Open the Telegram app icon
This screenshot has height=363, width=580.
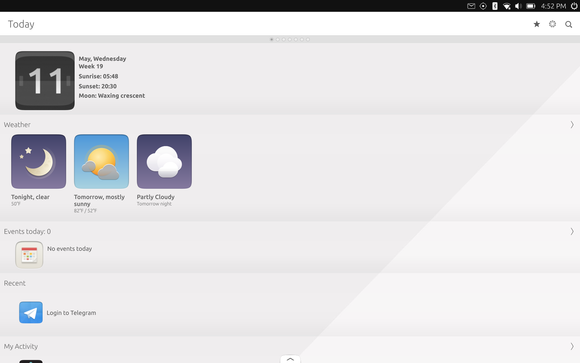(x=31, y=312)
